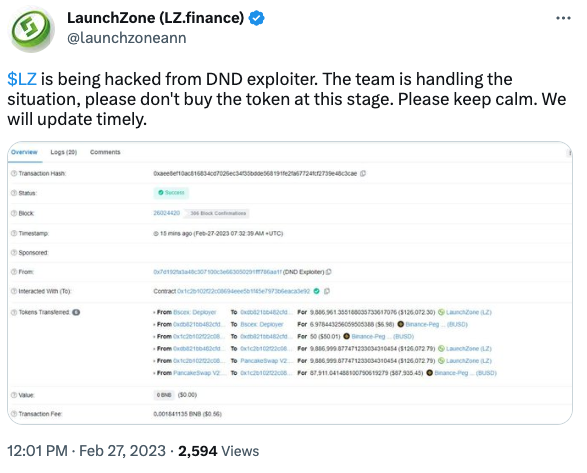The image size is (587, 473).
Task: Open the $LZ cashtag link
Action: 22,79
